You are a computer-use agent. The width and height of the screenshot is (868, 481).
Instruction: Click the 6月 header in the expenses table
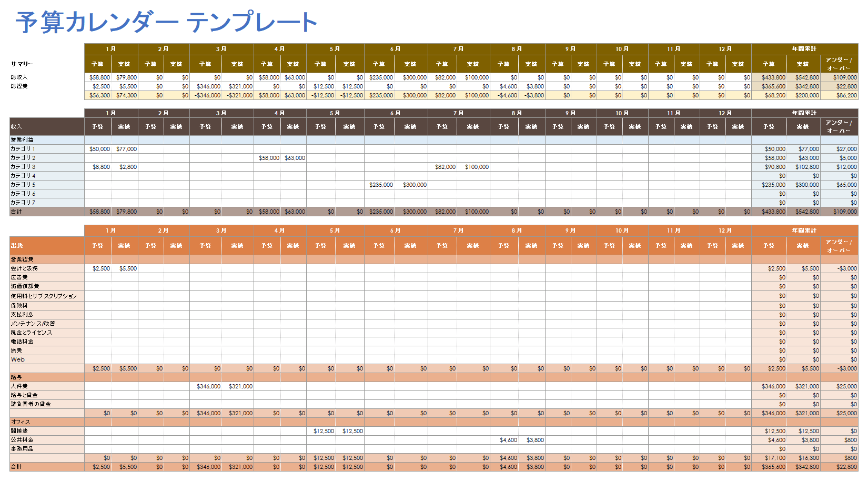[396, 231]
